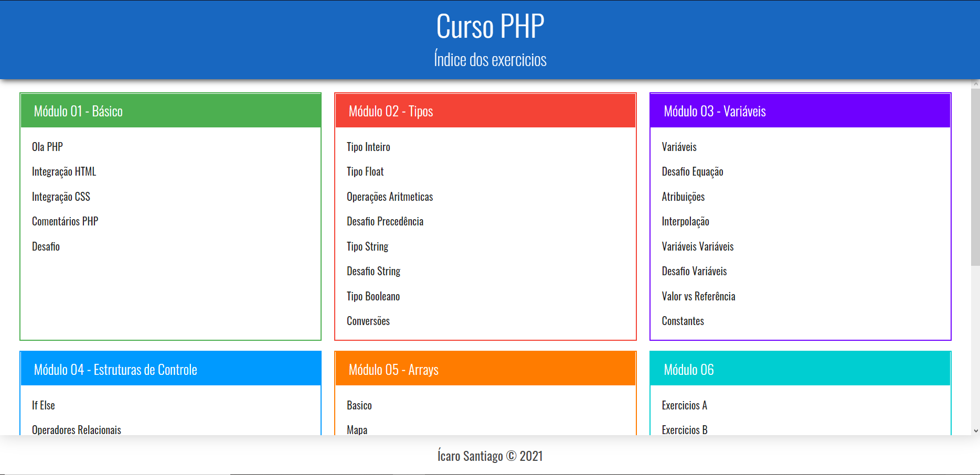
Task: Open the Variáveis link in Módulo 03
Action: click(679, 147)
